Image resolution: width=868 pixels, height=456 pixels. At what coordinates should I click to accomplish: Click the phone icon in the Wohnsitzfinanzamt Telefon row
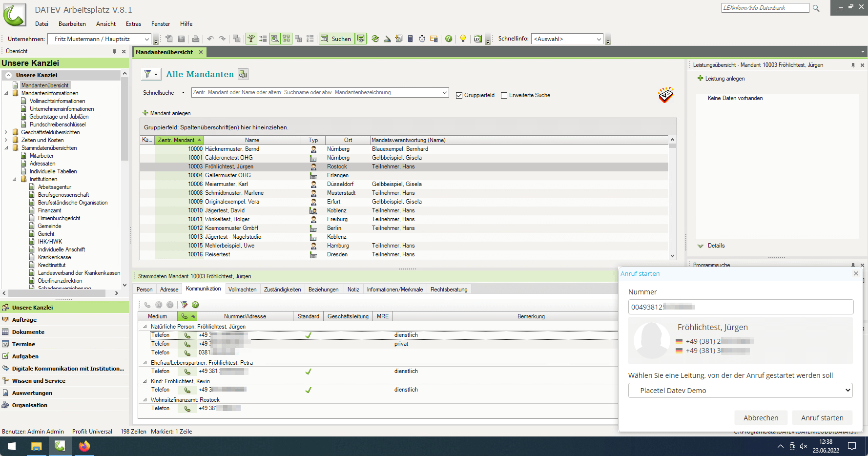pos(187,409)
